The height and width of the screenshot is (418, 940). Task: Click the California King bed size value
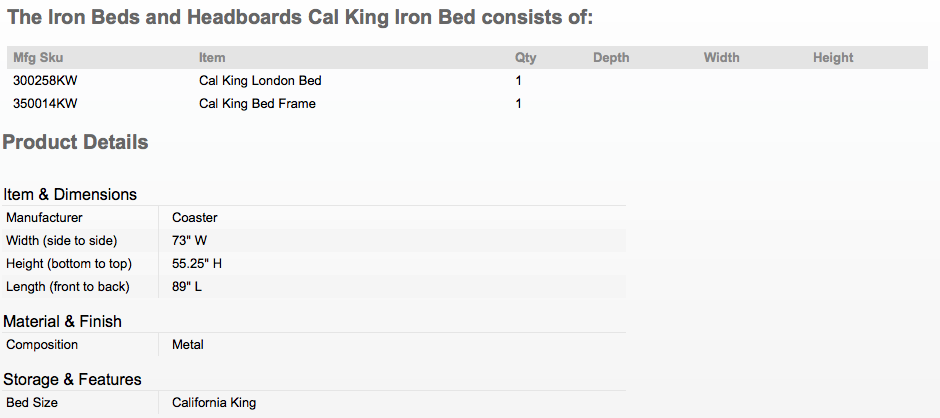(x=214, y=402)
